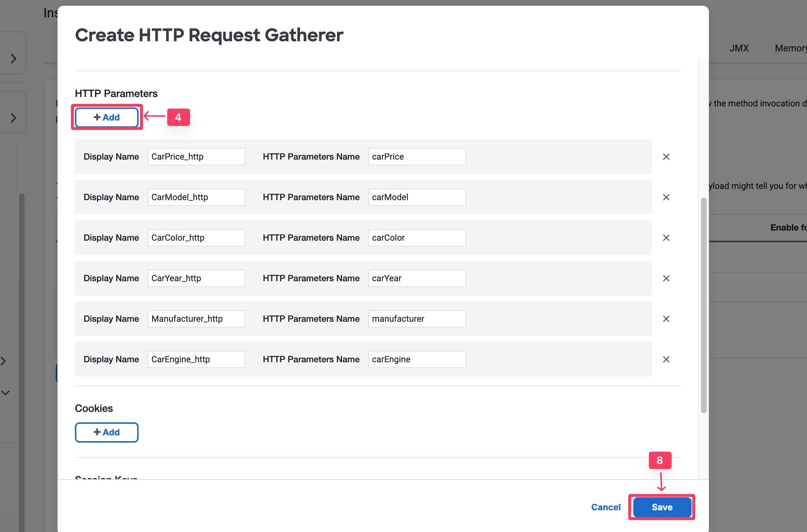Save the HTTP Request Gatherer
This screenshot has width=807, height=532.
(x=662, y=507)
